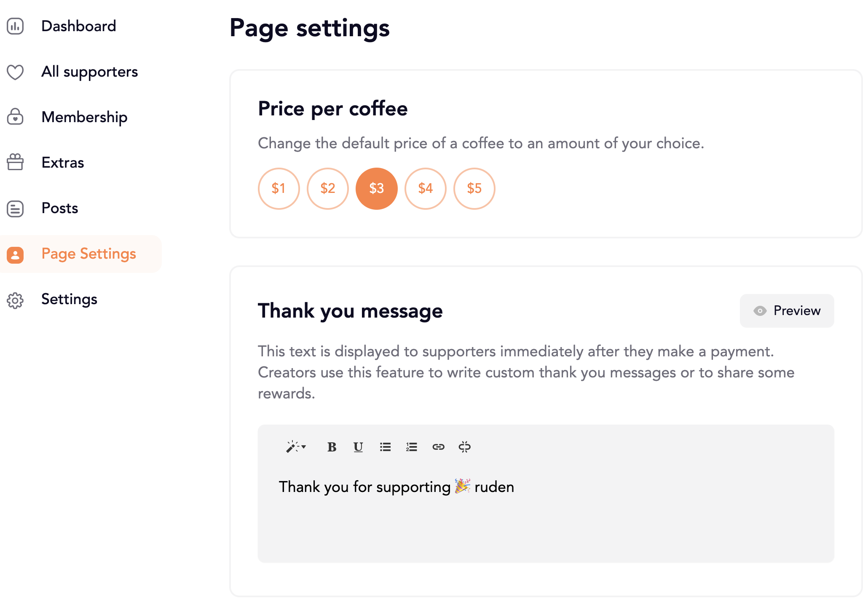Insert an unordered bullet list

pyautogui.click(x=385, y=447)
